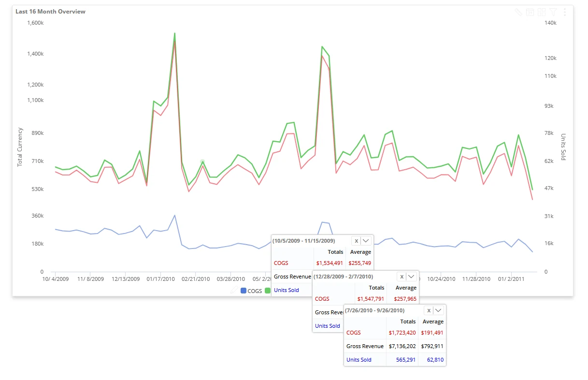This screenshot has height=380, width=588.
Task: Select Units Sold row in 7/26/2010 popup
Action: coord(395,360)
